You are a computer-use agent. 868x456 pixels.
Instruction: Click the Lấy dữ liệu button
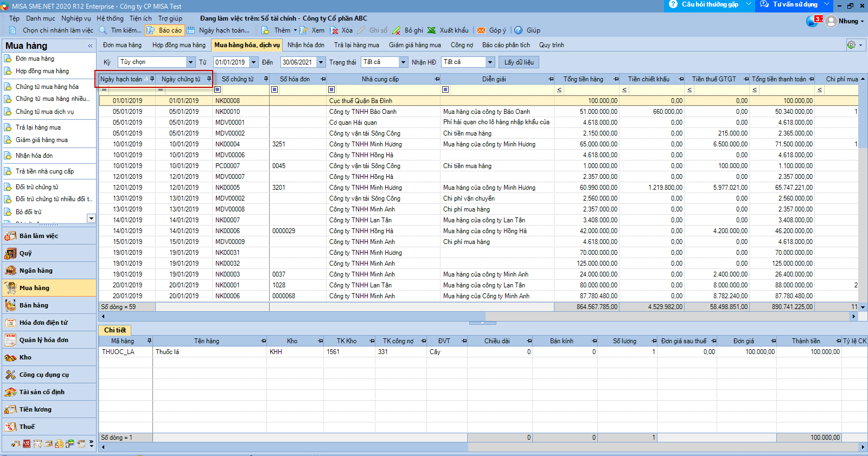pos(519,62)
